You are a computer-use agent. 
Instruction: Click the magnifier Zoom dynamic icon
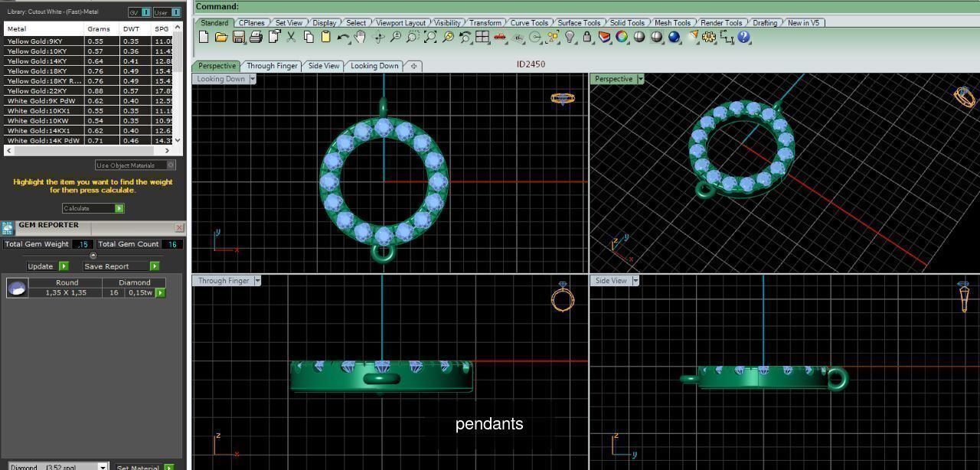[x=395, y=37]
